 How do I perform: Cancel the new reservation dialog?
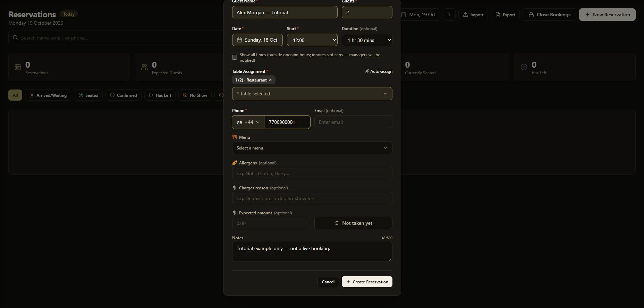tap(328, 282)
